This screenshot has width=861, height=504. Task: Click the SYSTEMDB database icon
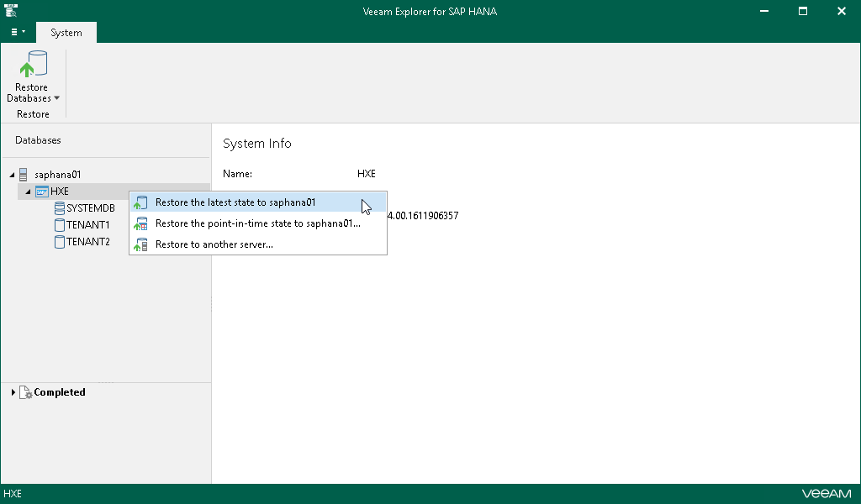click(x=60, y=207)
